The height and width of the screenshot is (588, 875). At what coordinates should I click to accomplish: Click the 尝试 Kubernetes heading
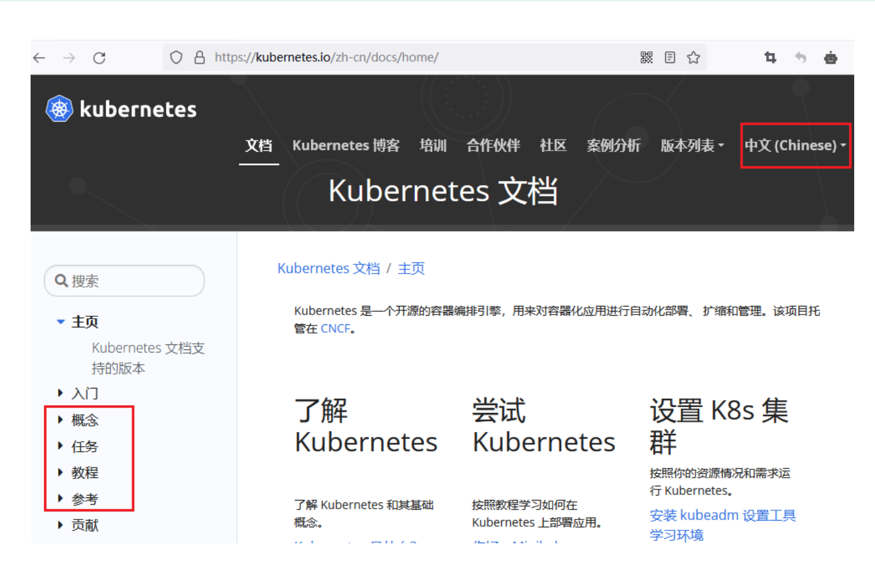543,426
